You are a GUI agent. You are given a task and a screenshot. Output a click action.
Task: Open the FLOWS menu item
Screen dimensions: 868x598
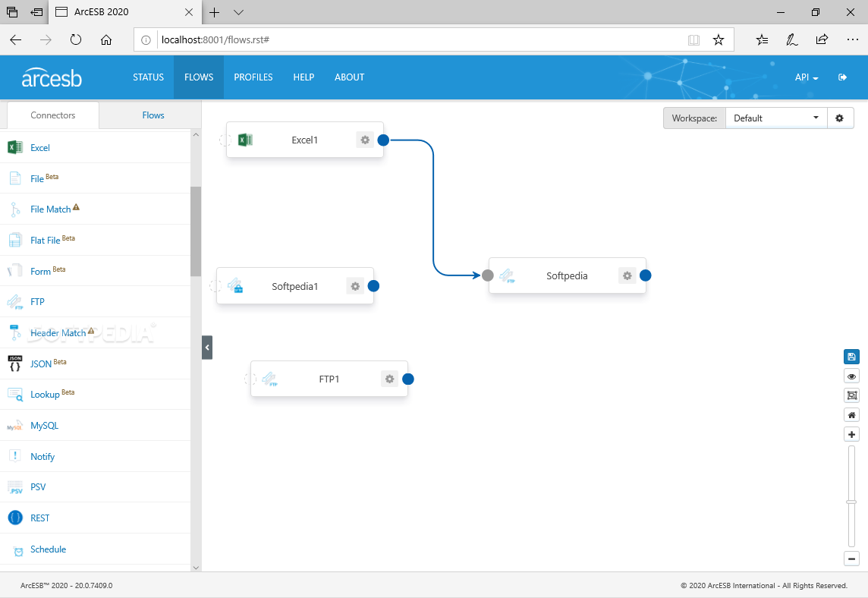(199, 77)
